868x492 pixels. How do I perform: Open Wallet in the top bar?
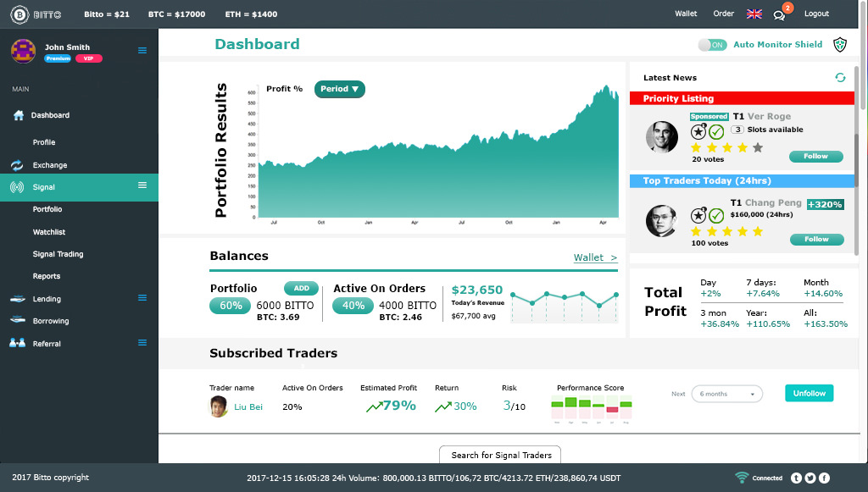pos(686,14)
